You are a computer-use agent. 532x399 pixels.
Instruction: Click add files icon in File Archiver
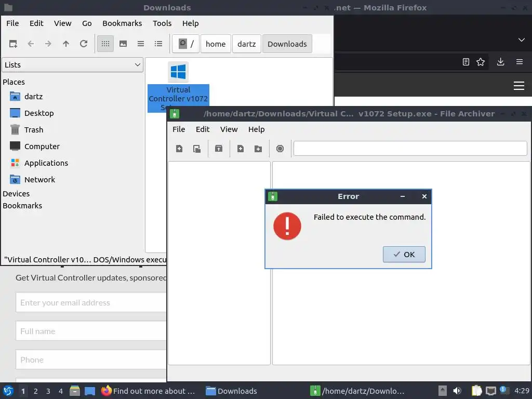(241, 149)
